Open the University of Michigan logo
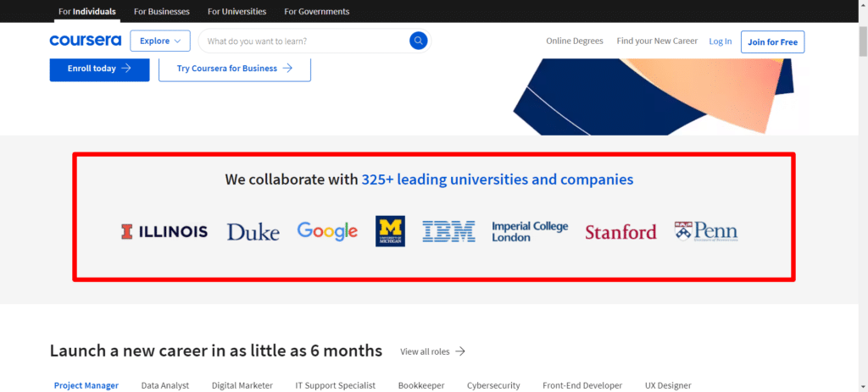This screenshot has height=392, width=868. click(390, 231)
